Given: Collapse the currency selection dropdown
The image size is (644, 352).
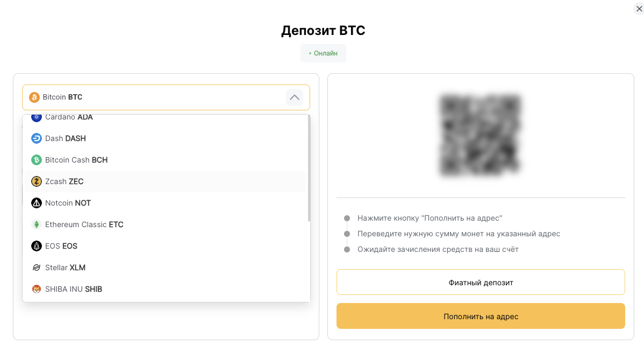Looking at the screenshot, I should coord(294,97).
